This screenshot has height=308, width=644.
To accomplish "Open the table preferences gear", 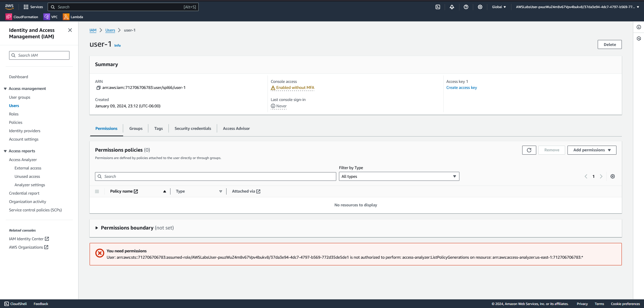I will point(612,176).
